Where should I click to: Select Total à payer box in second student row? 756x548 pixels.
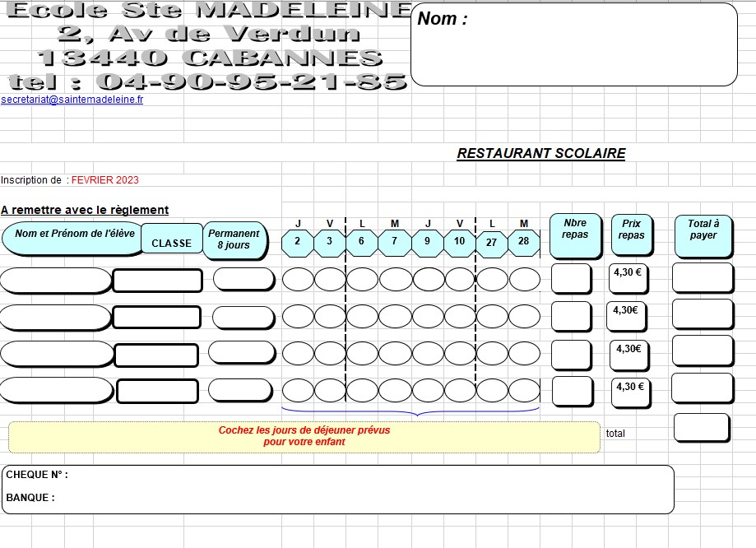[x=703, y=313]
